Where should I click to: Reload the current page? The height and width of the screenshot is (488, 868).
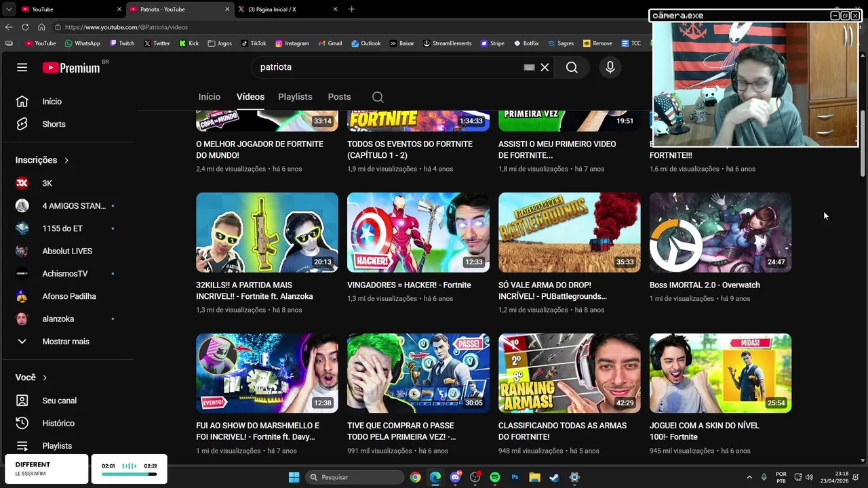tap(25, 27)
